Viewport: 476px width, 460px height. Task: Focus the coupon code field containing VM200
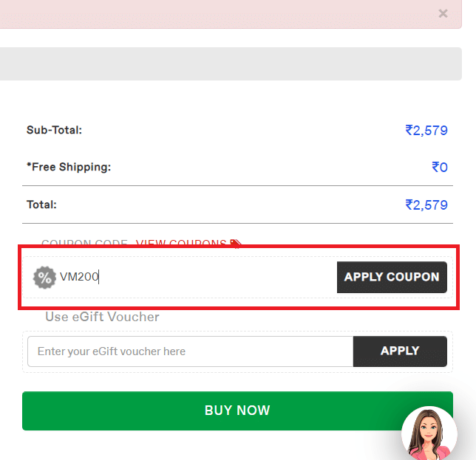(192, 278)
